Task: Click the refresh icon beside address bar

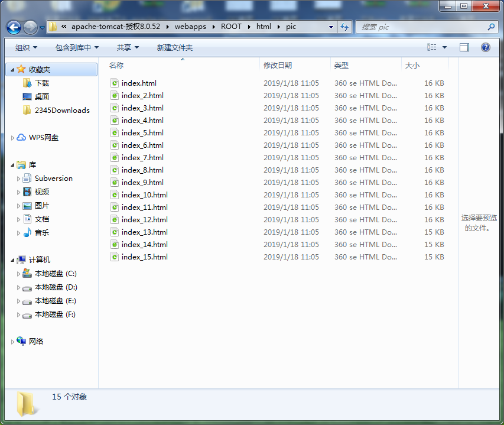Action: pos(344,27)
